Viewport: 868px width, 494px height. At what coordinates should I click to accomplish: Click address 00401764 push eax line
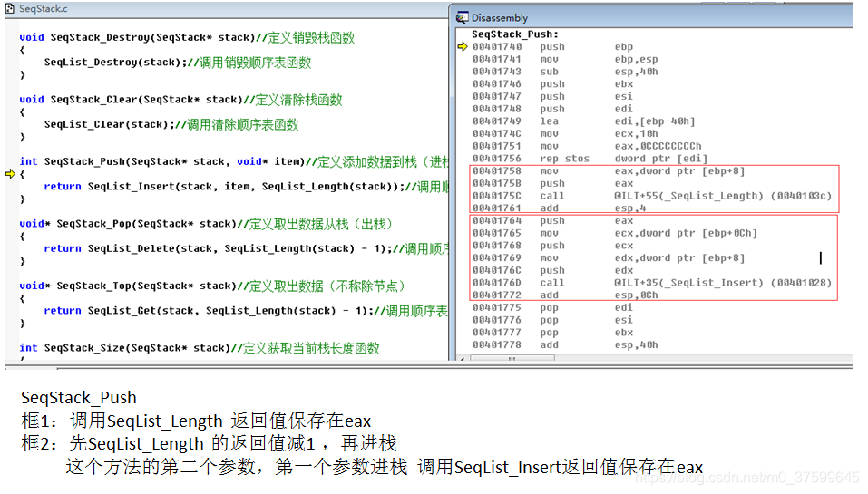tap(553, 221)
